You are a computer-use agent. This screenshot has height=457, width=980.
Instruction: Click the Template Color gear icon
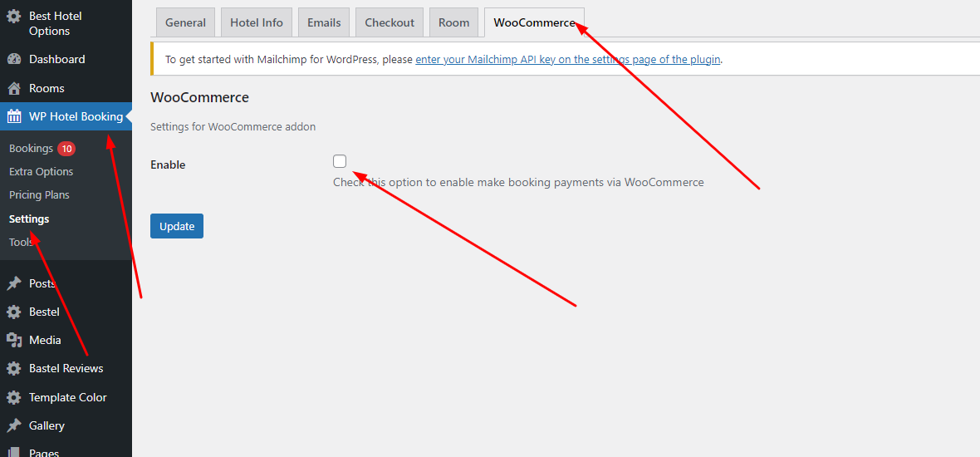tap(14, 398)
